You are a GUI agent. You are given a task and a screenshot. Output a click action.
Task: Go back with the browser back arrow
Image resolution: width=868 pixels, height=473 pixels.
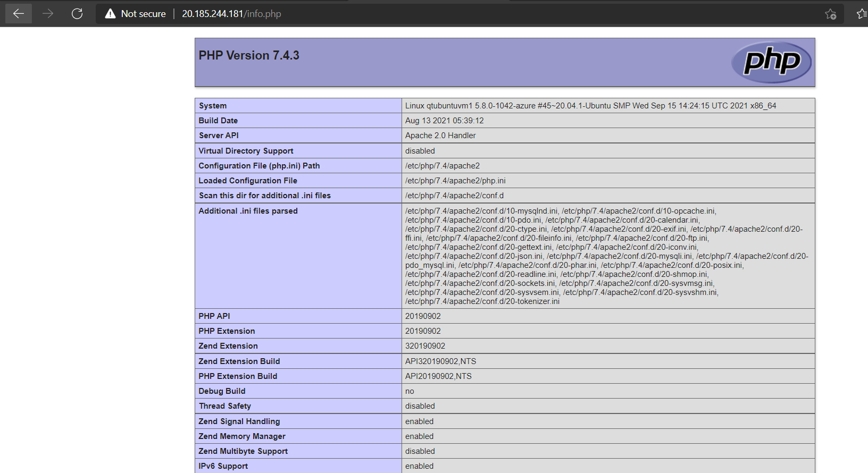[x=19, y=14]
